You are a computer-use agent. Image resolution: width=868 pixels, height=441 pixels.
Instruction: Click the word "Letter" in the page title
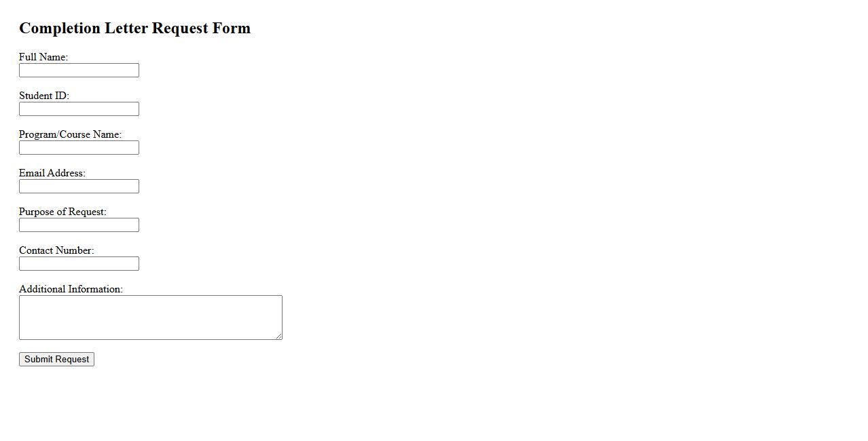(126, 28)
